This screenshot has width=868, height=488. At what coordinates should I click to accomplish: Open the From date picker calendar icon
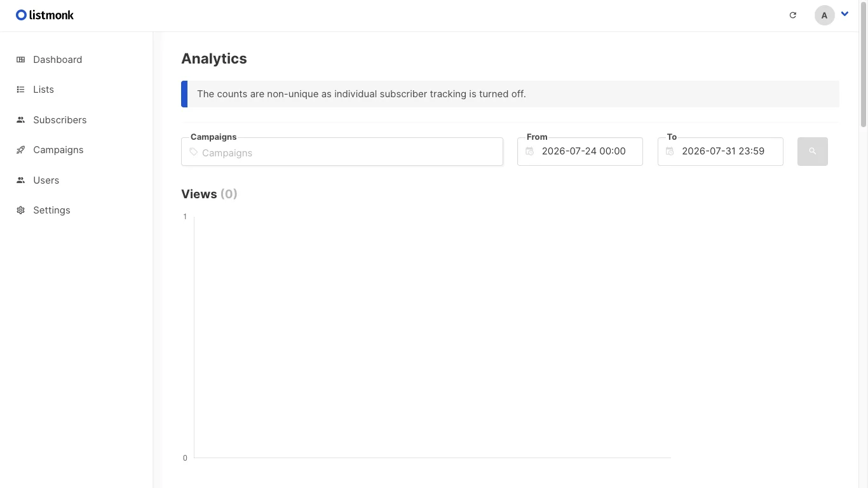[529, 151]
